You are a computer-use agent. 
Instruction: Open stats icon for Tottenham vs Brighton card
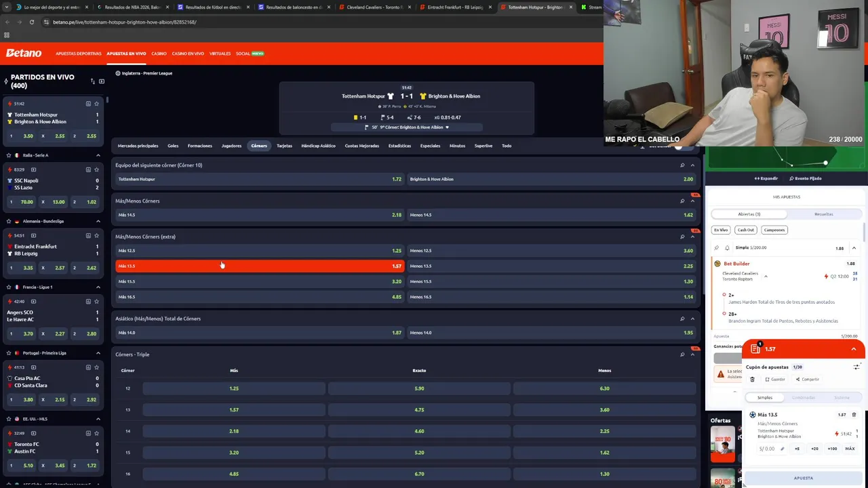(88, 104)
